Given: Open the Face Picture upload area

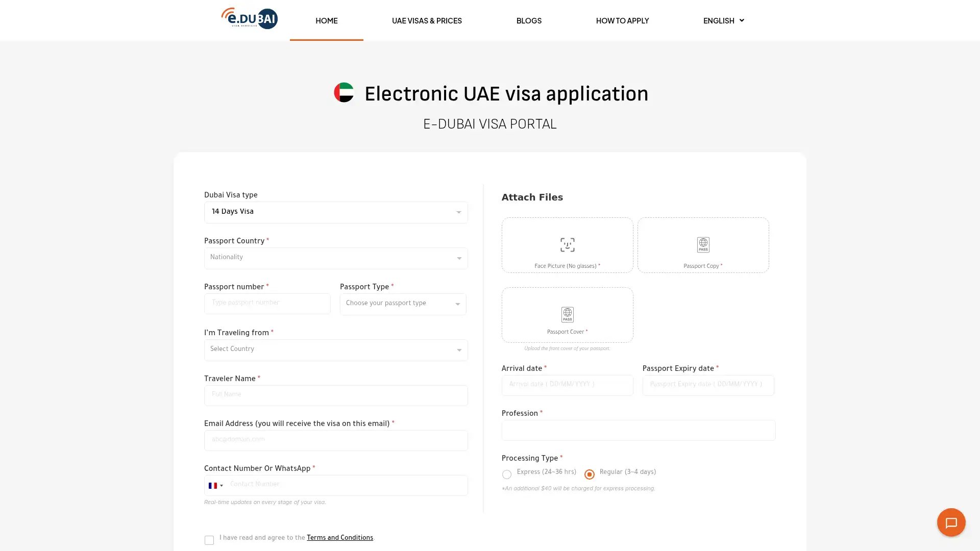Looking at the screenshot, I should (x=567, y=245).
